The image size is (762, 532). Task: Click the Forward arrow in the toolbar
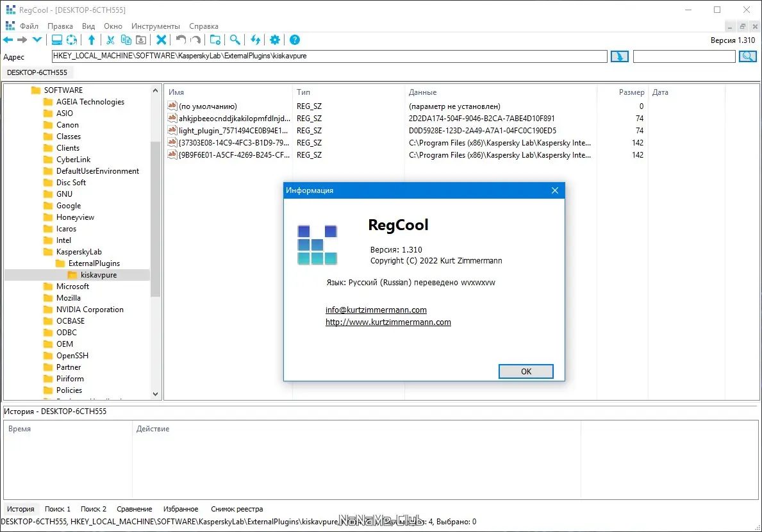point(22,40)
